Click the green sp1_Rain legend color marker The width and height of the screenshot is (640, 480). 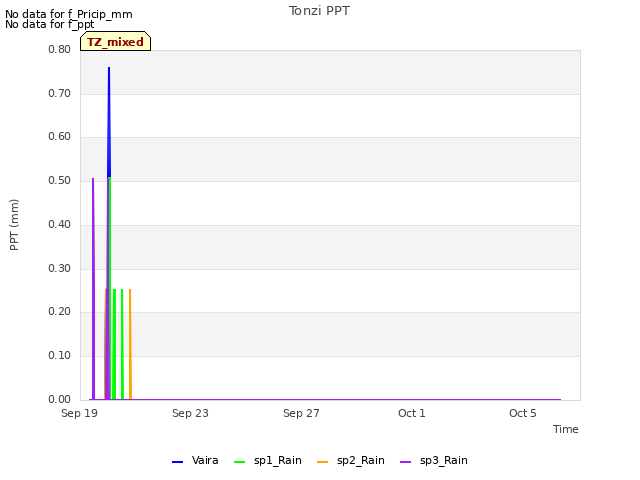[240, 462]
